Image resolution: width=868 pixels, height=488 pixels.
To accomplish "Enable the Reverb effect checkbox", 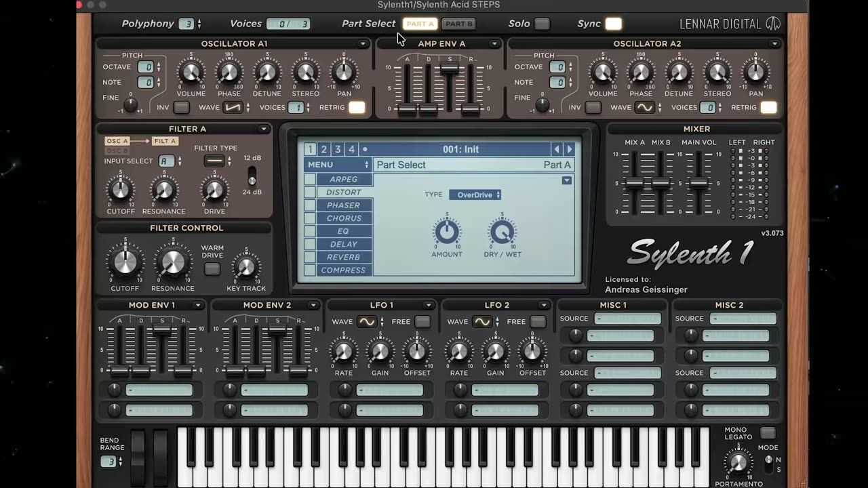I will (310, 258).
